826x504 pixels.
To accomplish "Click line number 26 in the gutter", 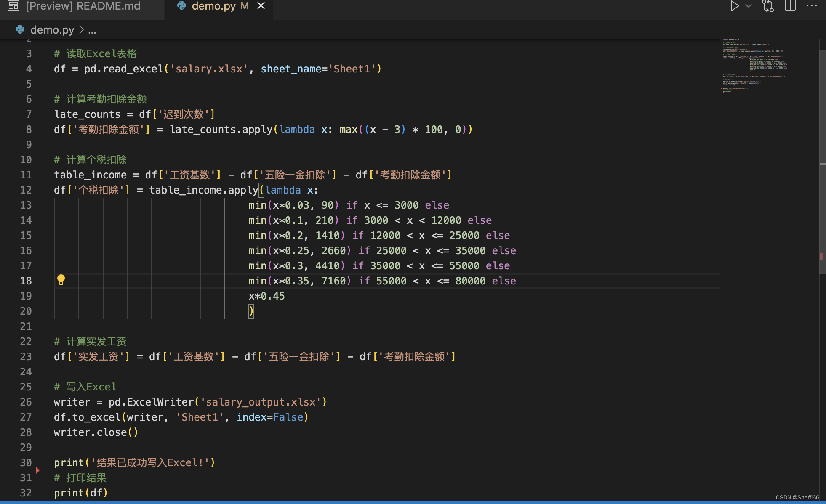I will click(26, 402).
